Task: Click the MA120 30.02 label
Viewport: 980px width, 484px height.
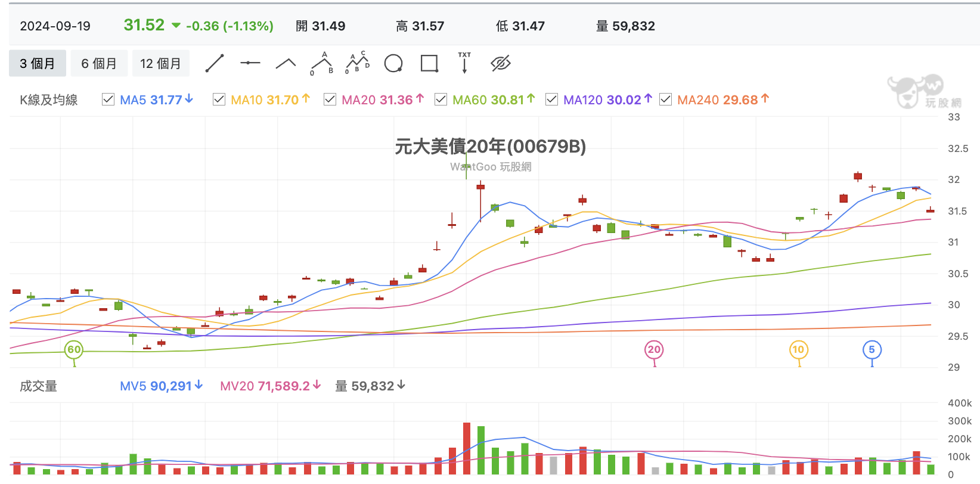Action: click(x=607, y=100)
